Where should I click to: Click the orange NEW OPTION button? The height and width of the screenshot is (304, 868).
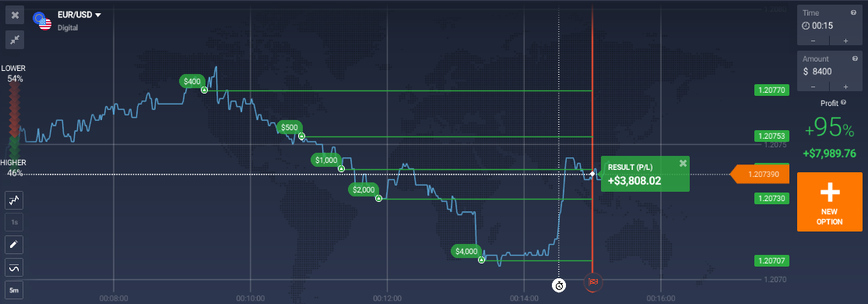coord(830,202)
